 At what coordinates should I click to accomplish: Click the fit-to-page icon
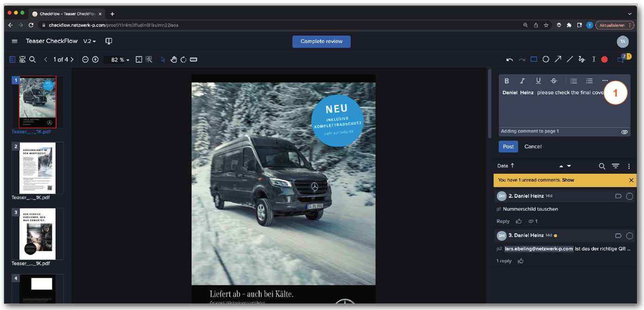[139, 60]
